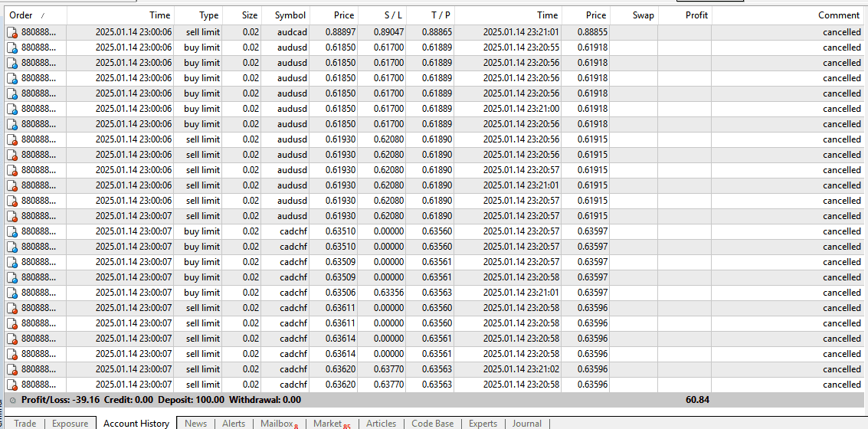Screen dimensions: 868x429
Task: Click the Type column header
Action: click(x=208, y=15)
